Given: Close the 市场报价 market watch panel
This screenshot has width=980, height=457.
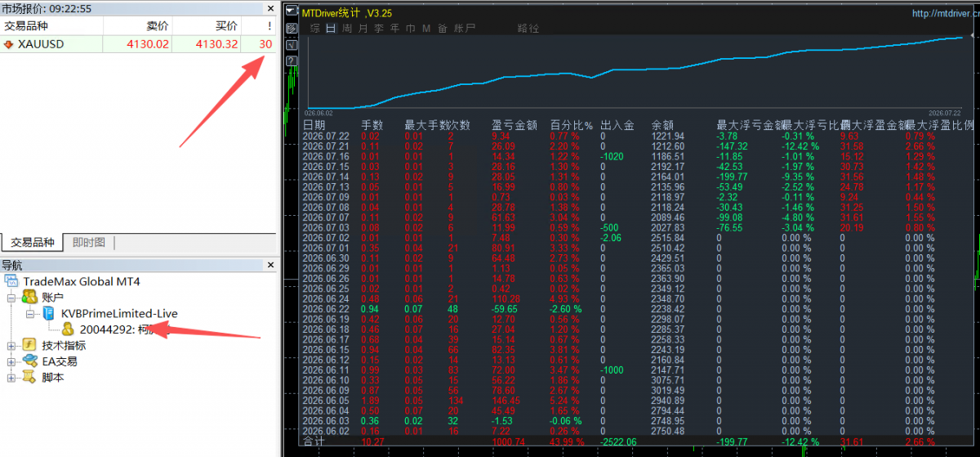Looking at the screenshot, I should (271, 9).
